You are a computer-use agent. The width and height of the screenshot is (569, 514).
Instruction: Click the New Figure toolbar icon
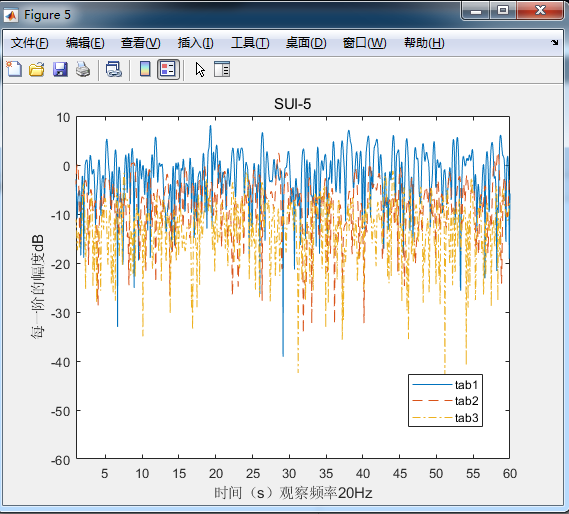pos(14,69)
